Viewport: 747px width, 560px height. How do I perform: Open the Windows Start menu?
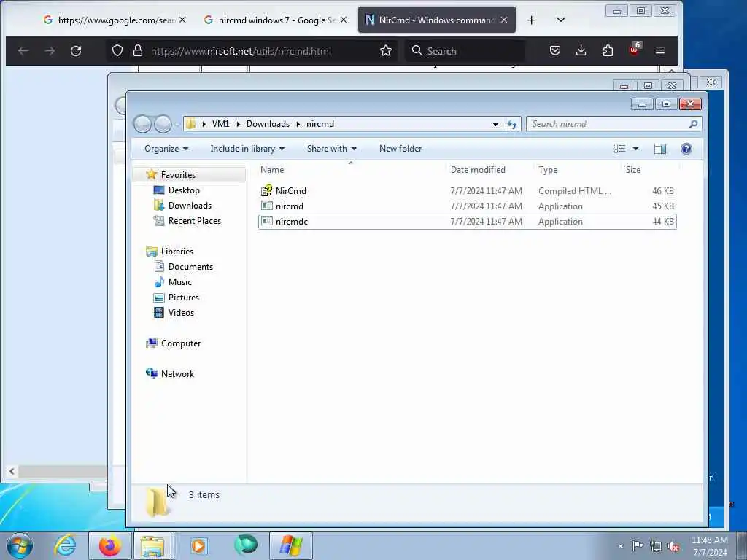point(20,545)
